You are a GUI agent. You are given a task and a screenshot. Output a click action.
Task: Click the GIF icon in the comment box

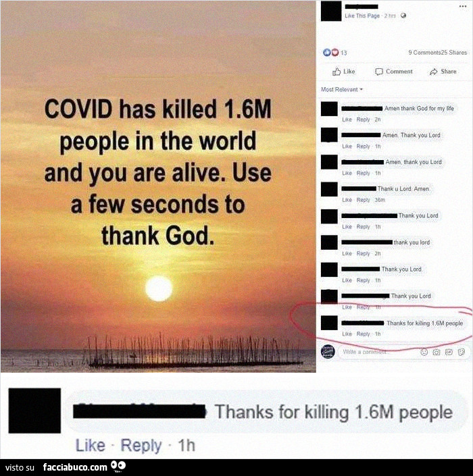449,352
